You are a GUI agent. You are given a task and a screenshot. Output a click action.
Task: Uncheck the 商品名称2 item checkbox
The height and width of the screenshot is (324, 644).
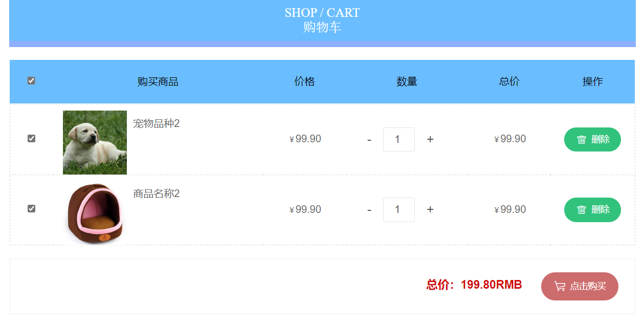tap(31, 208)
